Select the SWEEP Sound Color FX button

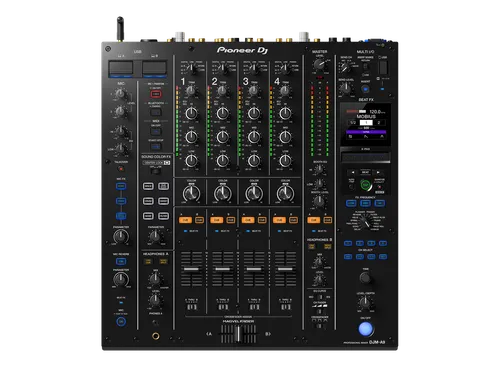163,201
